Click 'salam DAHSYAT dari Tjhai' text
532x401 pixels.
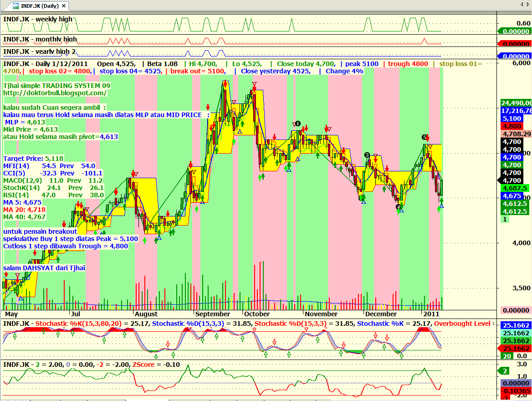44,268
